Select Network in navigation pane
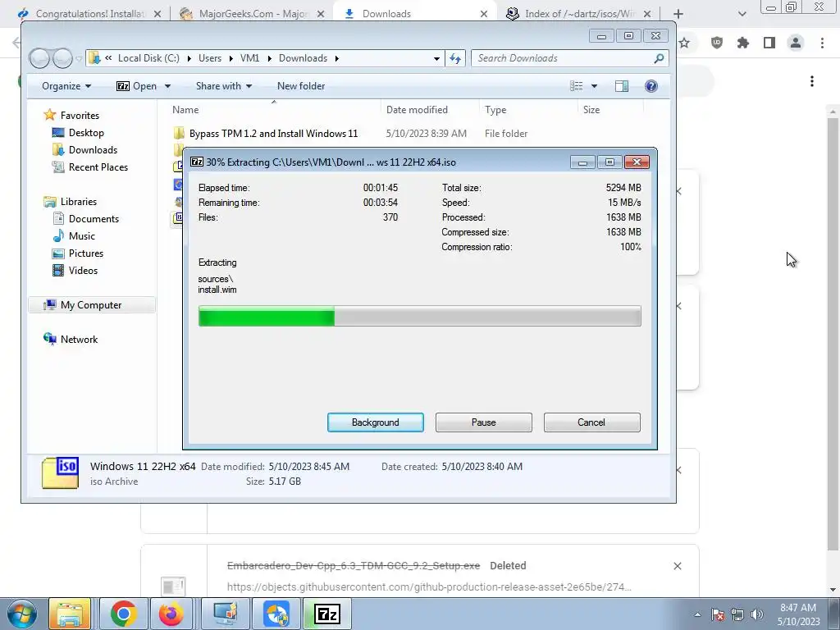840x630 pixels. pos(79,339)
